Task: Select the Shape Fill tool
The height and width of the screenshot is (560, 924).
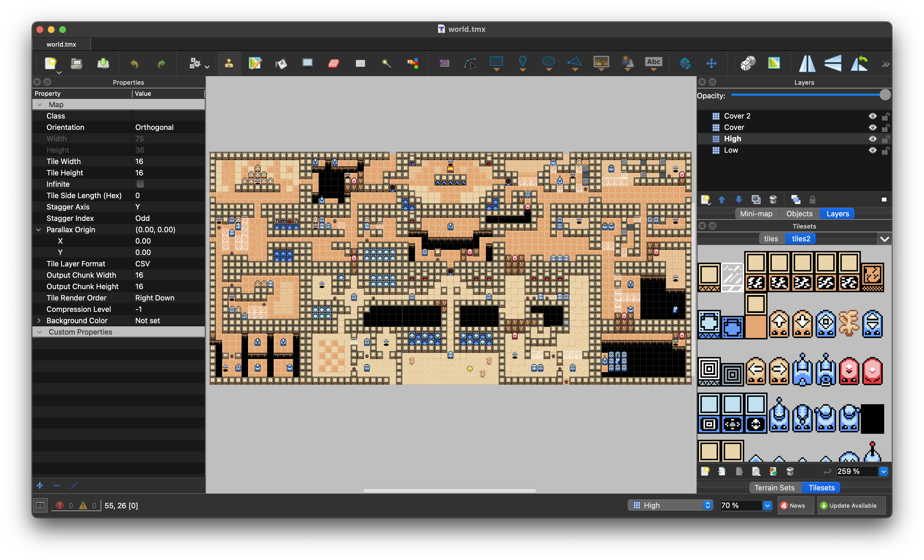Action: click(308, 63)
